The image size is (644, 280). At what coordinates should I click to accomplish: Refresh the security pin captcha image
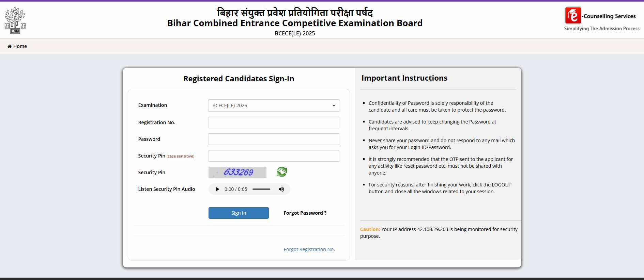click(281, 172)
